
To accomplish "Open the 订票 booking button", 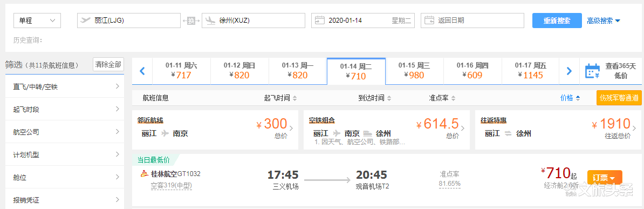I will (x=605, y=178).
